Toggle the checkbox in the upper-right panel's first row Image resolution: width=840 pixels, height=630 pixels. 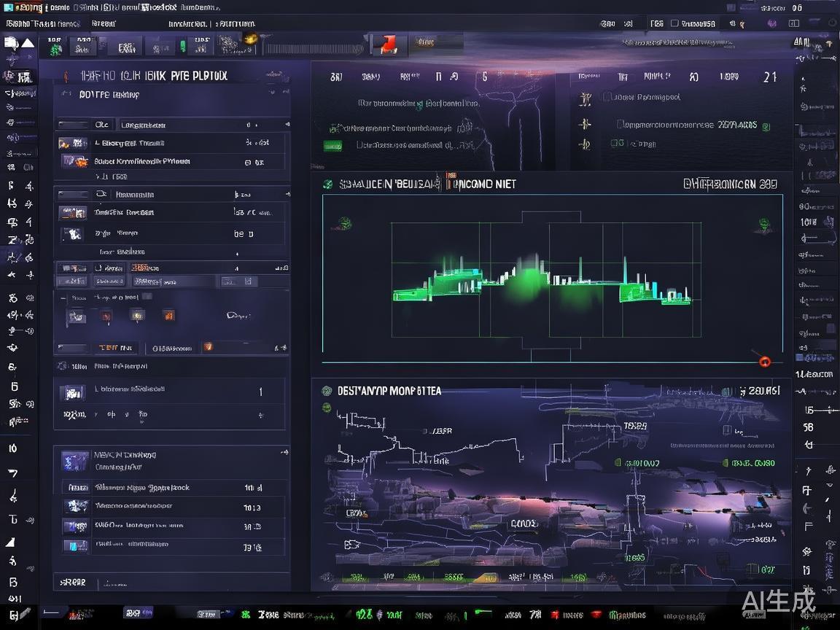607,97
